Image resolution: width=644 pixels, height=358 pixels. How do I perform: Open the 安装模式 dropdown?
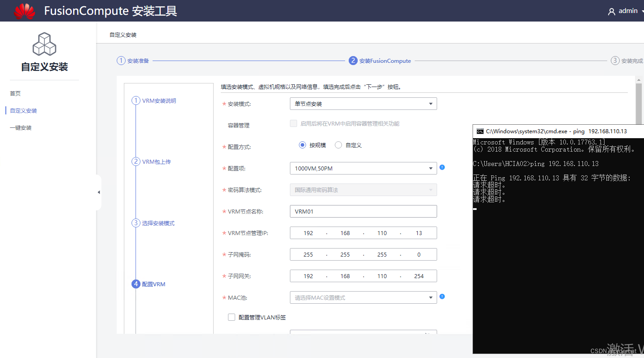tap(363, 104)
